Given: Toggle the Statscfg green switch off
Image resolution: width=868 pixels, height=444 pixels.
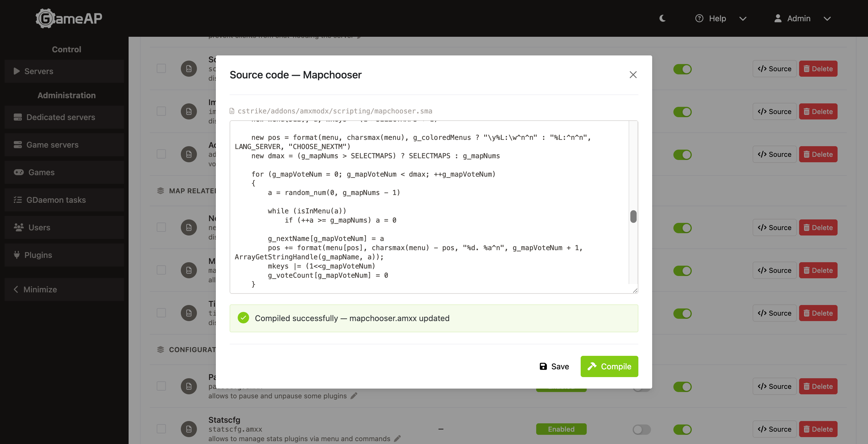Looking at the screenshot, I should tap(682, 430).
